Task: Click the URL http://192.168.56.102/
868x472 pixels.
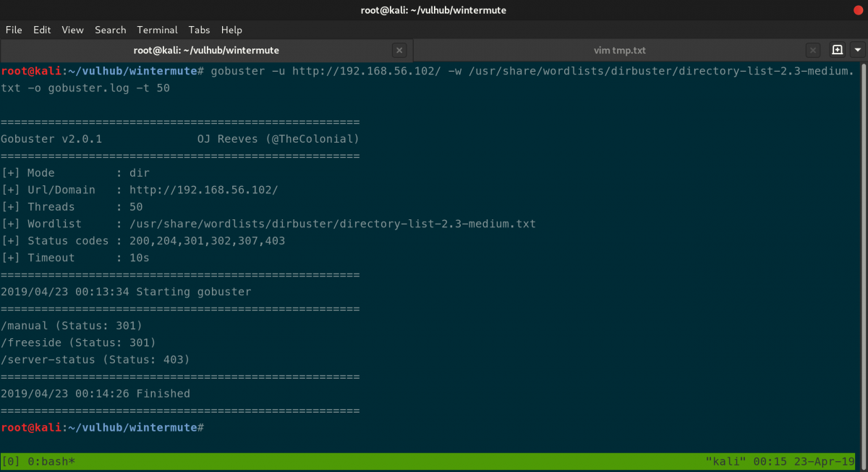Action: pos(203,190)
